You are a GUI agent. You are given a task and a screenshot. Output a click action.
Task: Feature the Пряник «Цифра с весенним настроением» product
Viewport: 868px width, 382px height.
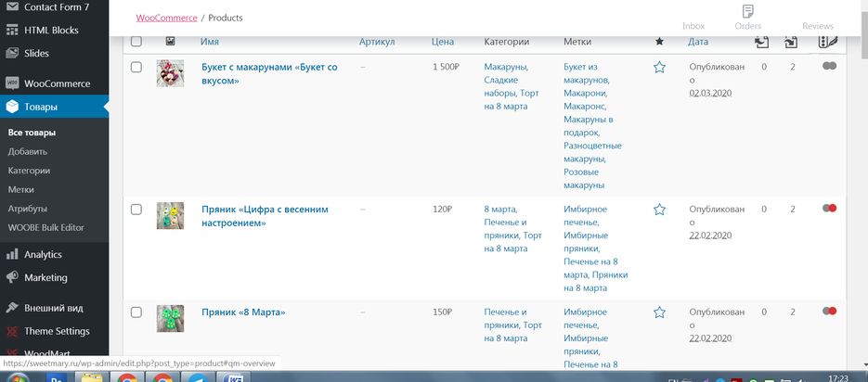[659, 210]
